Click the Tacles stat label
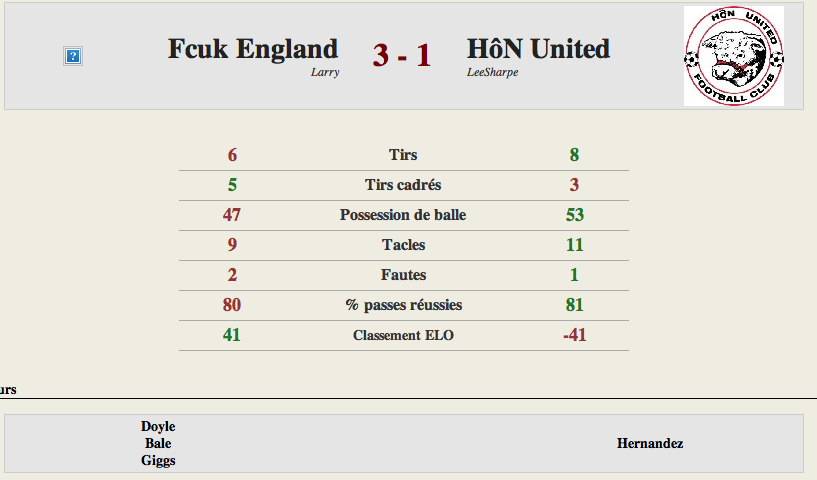The image size is (817, 480). click(x=403, y=244)
